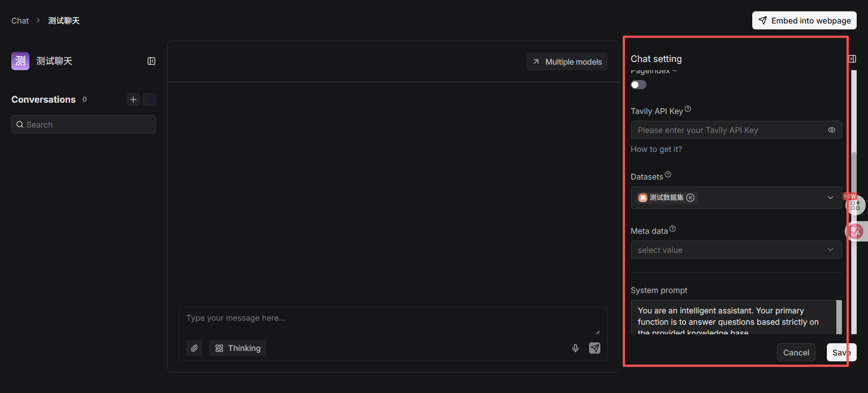Viewport: 868px width, 393px height.
Task: Click the pink translate floating icon
Action: [x=855, y=231]
